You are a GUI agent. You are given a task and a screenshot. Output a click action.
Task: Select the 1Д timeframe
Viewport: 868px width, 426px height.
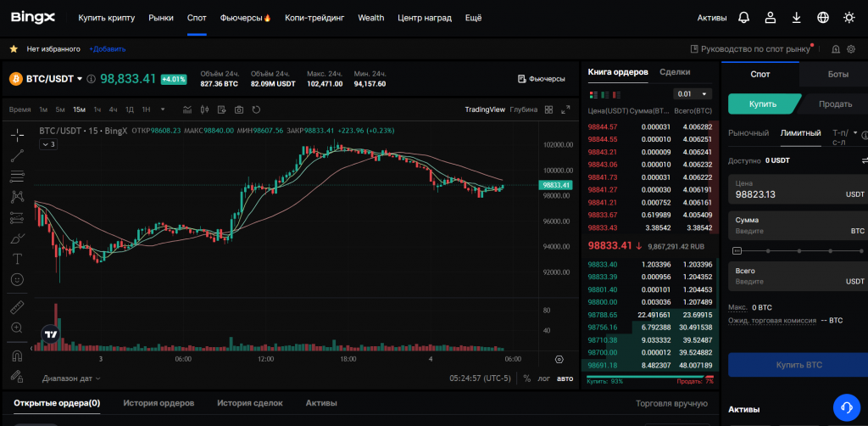130,109
